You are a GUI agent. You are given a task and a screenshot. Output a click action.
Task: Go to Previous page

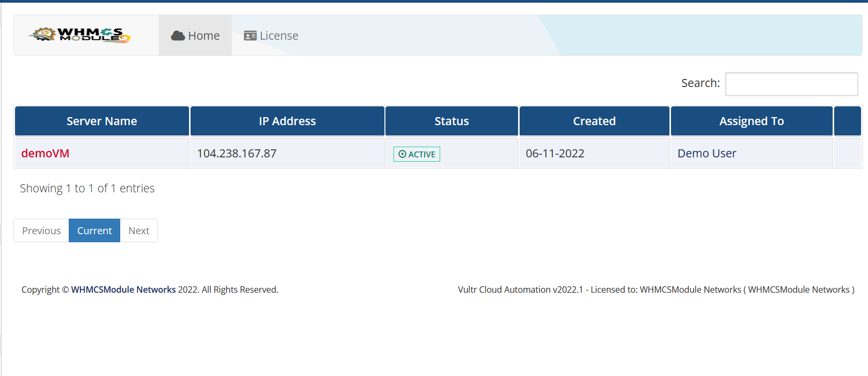(41, 230)
